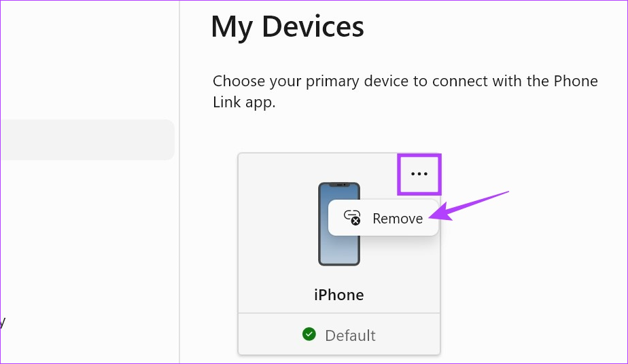628x364 pixels.
Task: Click the partially visible sidebar item ending in y
Action: 3,323
